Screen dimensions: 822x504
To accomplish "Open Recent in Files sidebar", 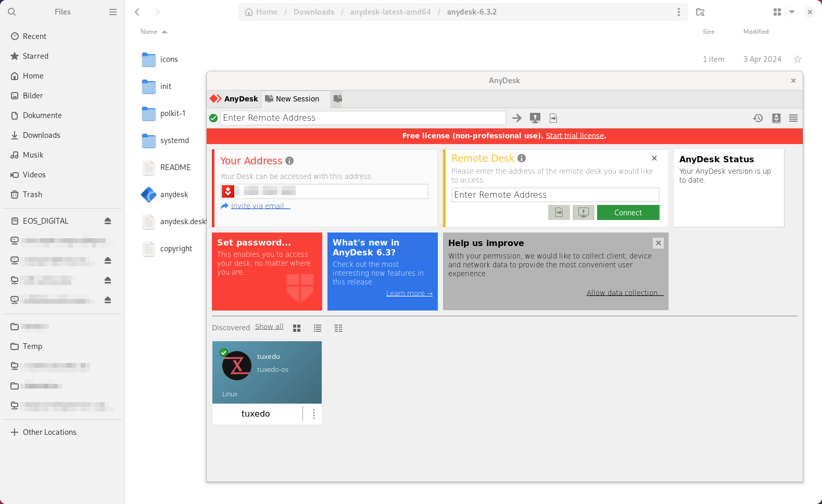I will tap(62, 36).
